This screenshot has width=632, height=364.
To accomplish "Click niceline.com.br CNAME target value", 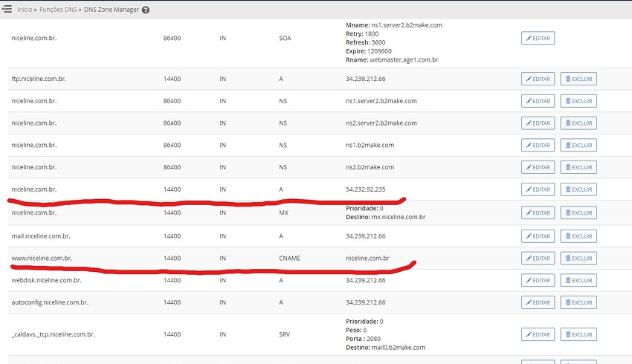I will pyautogui.click(x=367, y=259).
